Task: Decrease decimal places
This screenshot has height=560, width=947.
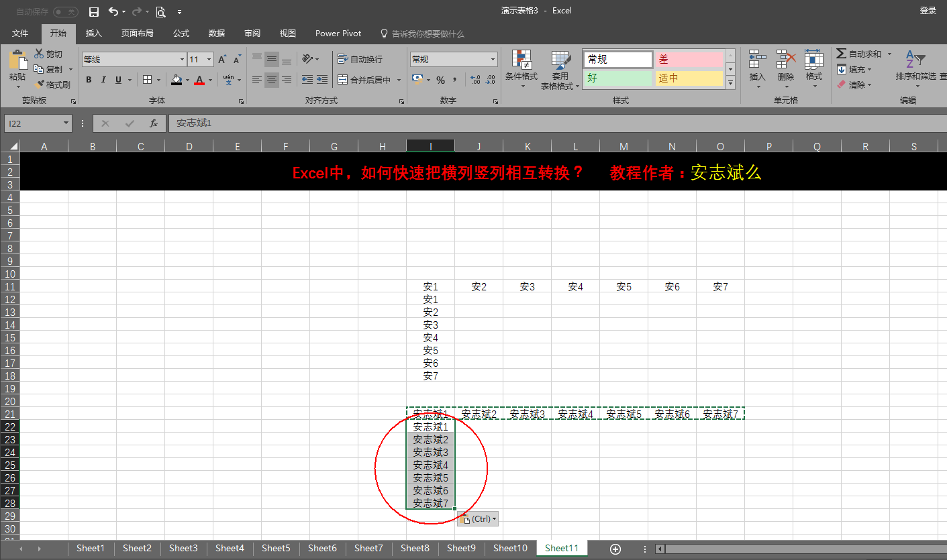Action: (x=490, y=80)
